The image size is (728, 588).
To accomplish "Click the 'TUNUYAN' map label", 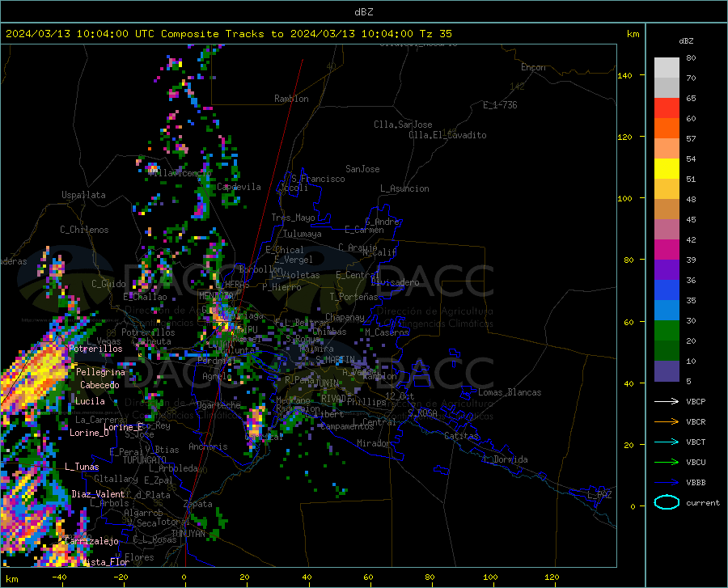I will tap(188, 534).
